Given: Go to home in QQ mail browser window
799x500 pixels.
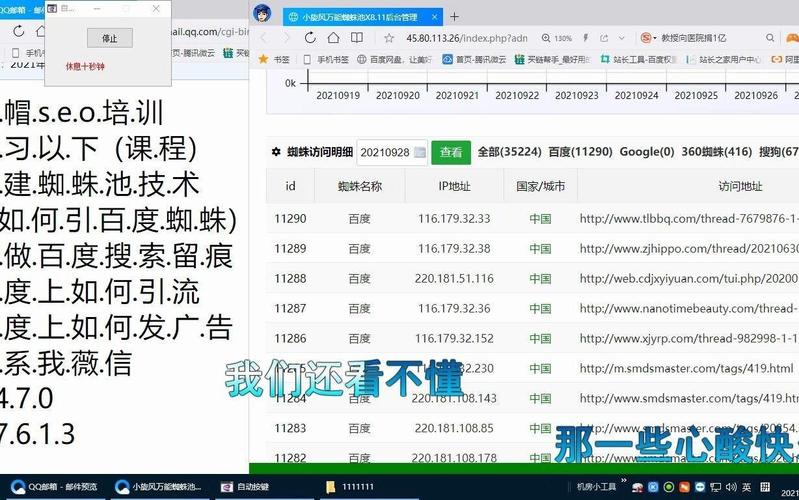Looking at the screenshot, I should 41,32.
